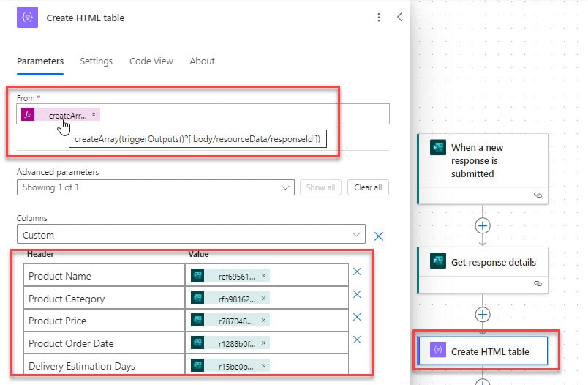Viewport: 588px width, 385px height.
Task: Click Forms icon in Product Name value
Action: tap(197, 275)
